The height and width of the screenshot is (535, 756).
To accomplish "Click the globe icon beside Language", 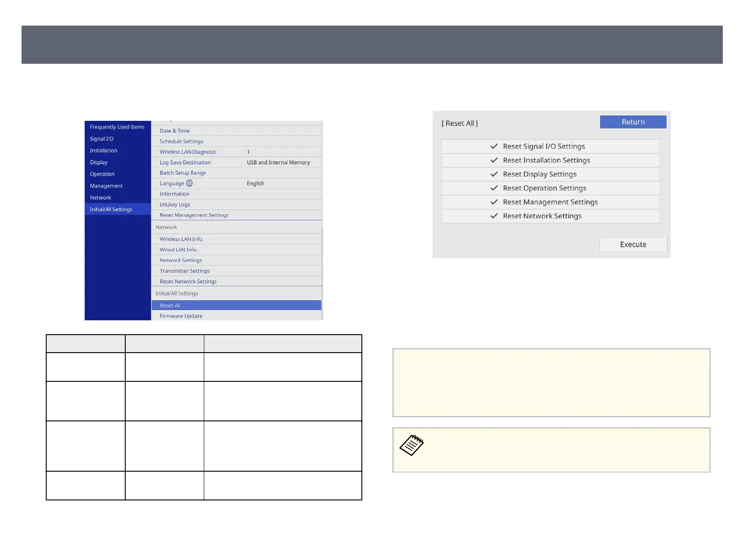I will point(189,183).
